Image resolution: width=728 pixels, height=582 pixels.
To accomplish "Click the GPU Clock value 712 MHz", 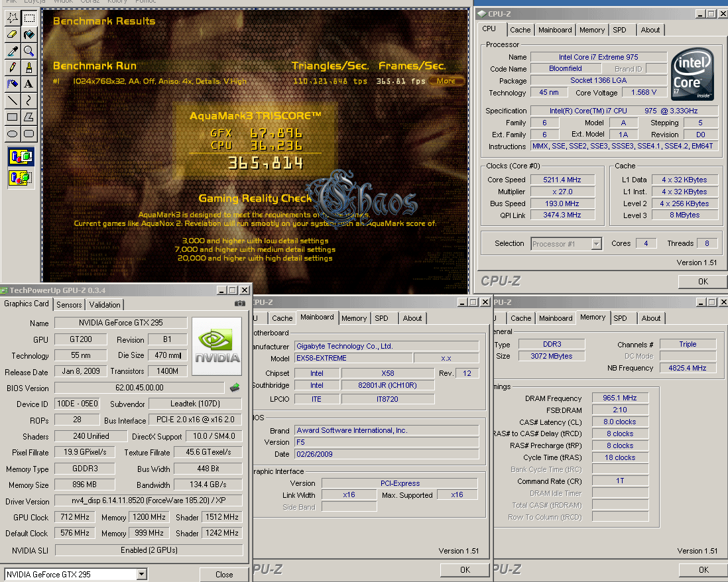I will (x=75, y=517).
